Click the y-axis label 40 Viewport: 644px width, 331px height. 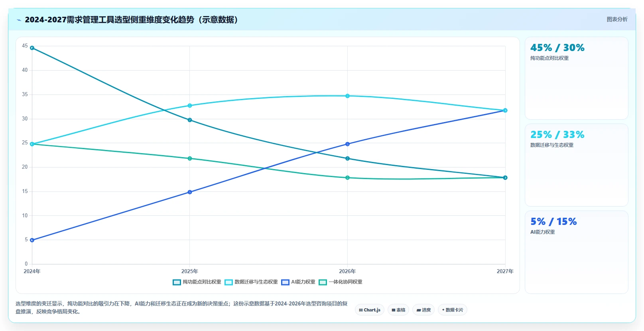click(x=25, y=70)
